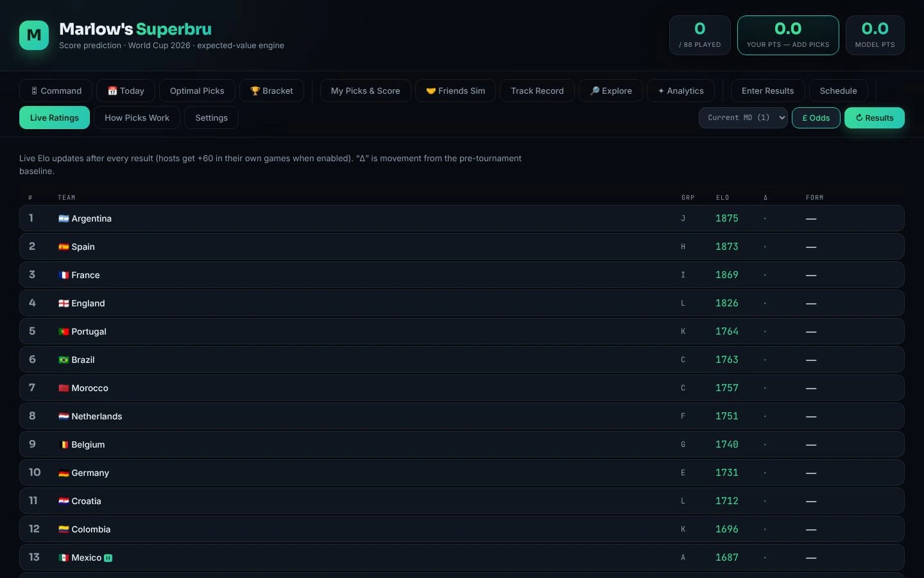The width and height of the screenshot is (924, 578).
Task: Click the Model Pts score card
Action: pyautogui.click(x=875, y=35)
